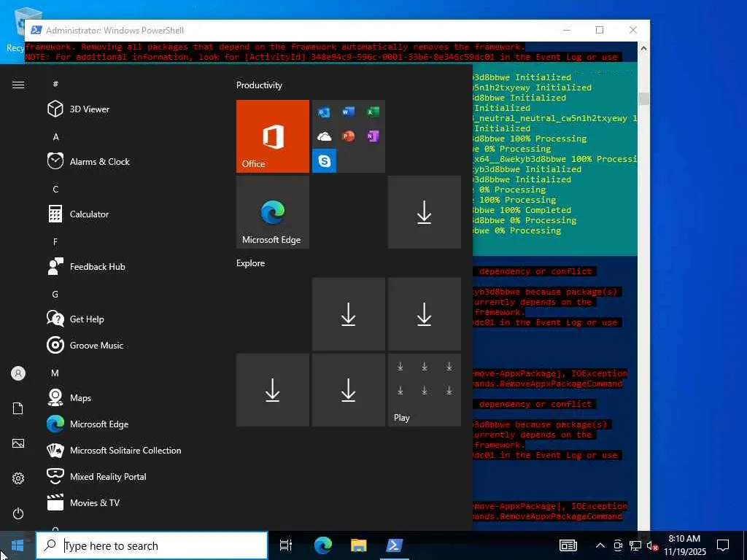Click the Meet Now icon in system tray
Image resolution: width=747 pixels, height=560 pixels.
point(618,545)
